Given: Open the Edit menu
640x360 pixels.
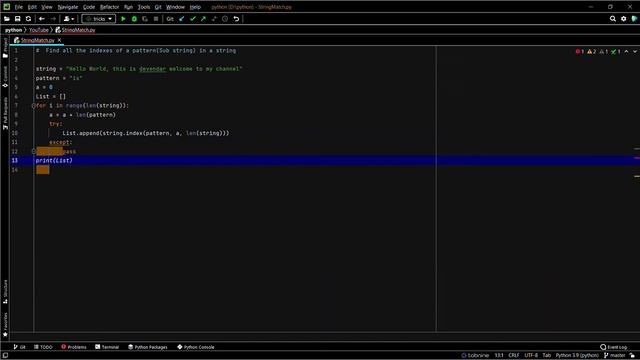Looking at the screenshot, I should [32, 7].
